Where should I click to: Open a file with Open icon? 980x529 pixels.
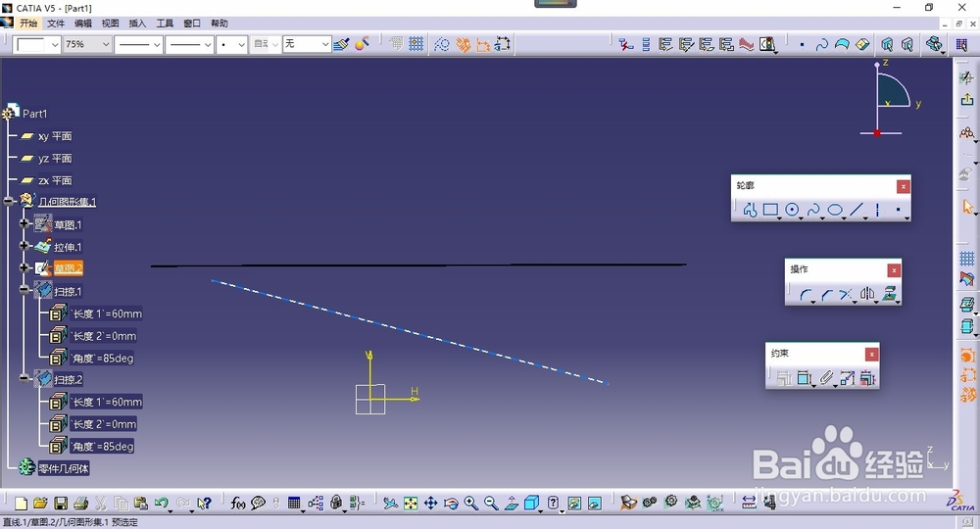40,503
